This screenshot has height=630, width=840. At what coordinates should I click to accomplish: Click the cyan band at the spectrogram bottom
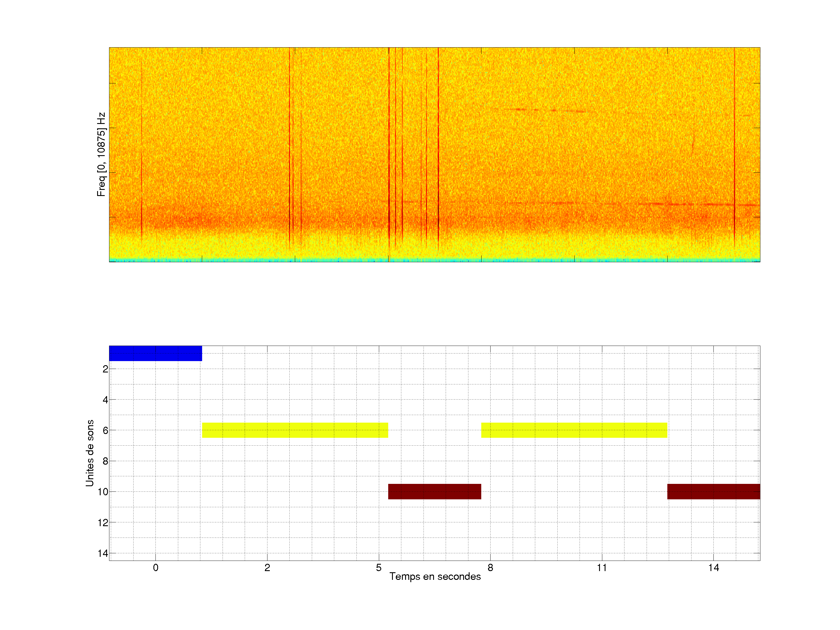pos(434,260)
